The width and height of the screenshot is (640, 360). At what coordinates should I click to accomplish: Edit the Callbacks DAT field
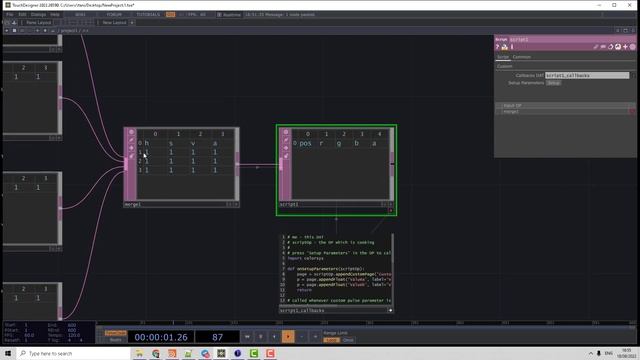(x=587, y=76)
